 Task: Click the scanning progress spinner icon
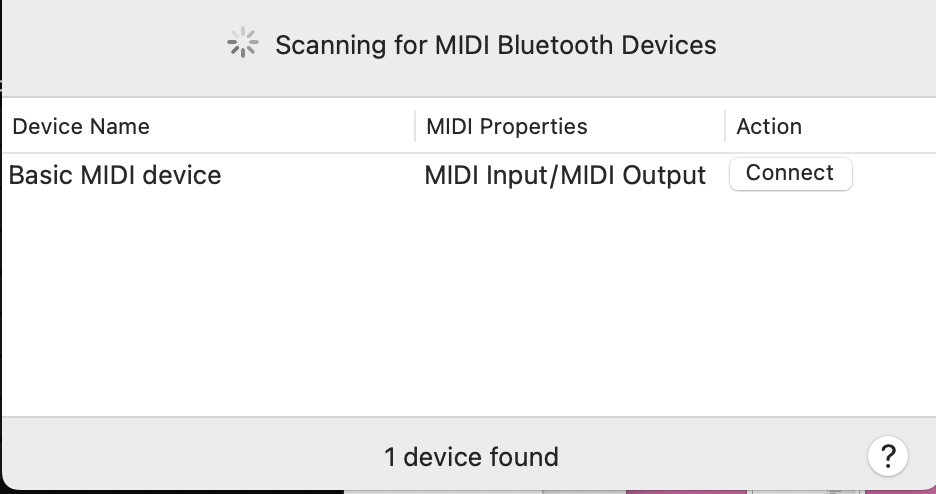[x=243, y=44]
